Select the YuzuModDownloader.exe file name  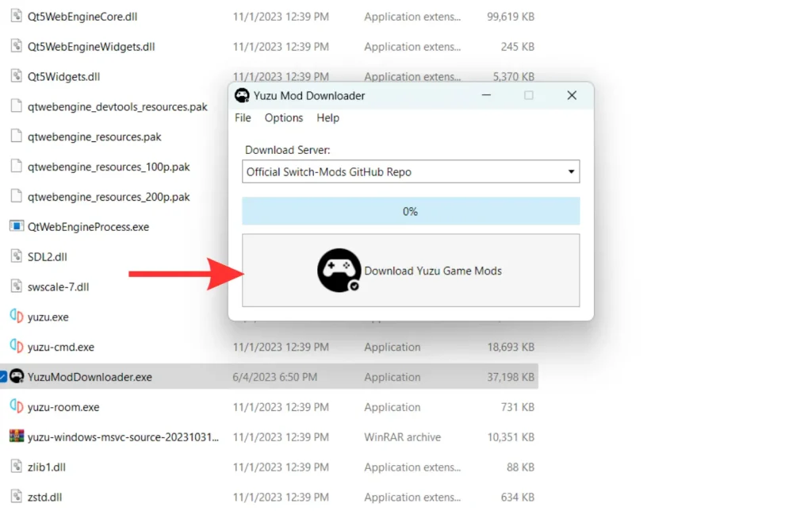[x=90, y=377]
